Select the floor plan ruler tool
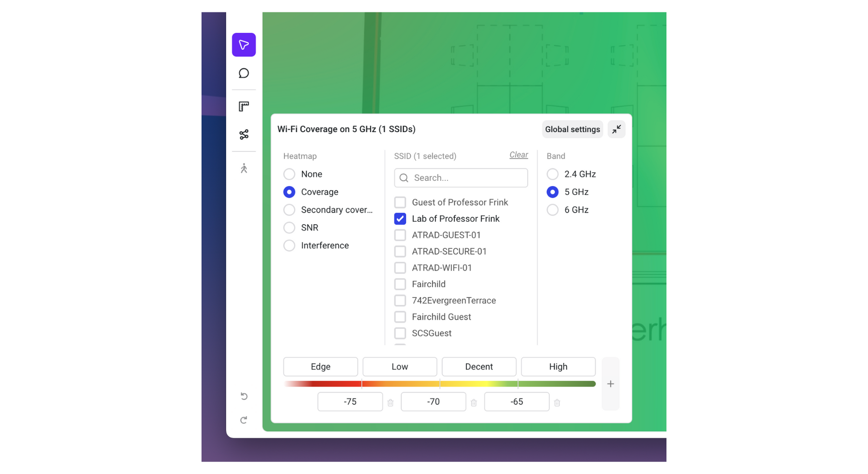868x474 pixels. 244,107
